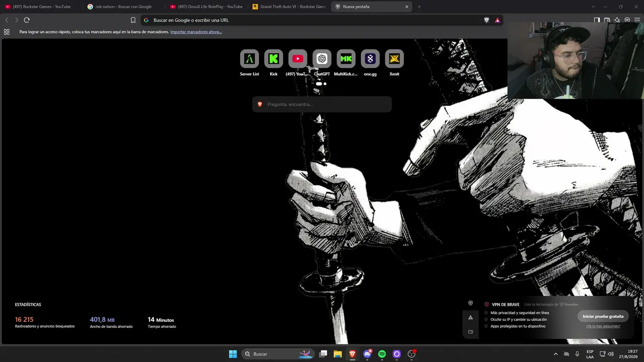The width and height of the screenshot is (644, 362).
Task: Go to the second shortcuts page dot
Action: click(x=325, y=83)
